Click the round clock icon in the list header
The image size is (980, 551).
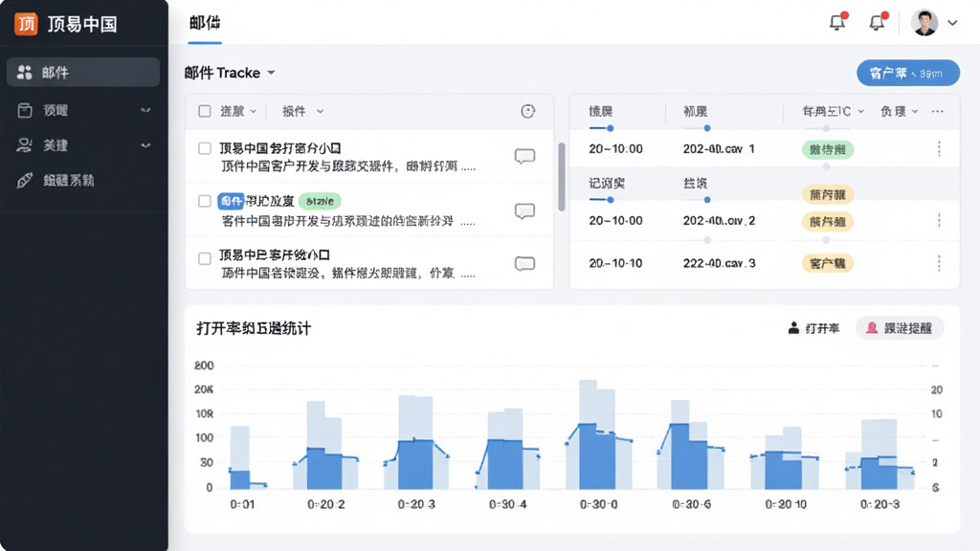[x=528, y=111]
